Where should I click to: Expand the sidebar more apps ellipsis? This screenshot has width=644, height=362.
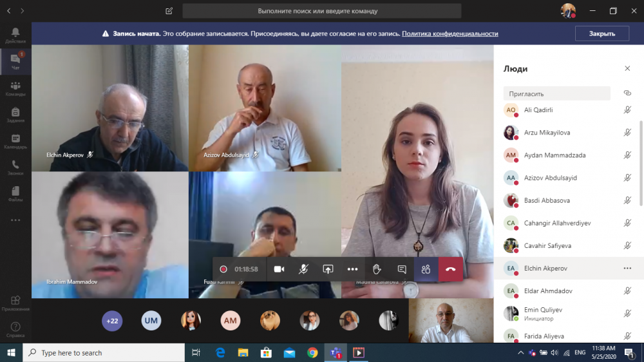15,220
